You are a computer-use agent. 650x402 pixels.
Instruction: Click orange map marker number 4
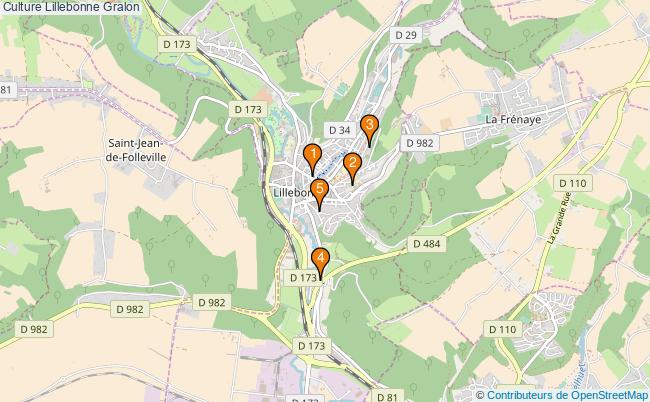[320, 264]
